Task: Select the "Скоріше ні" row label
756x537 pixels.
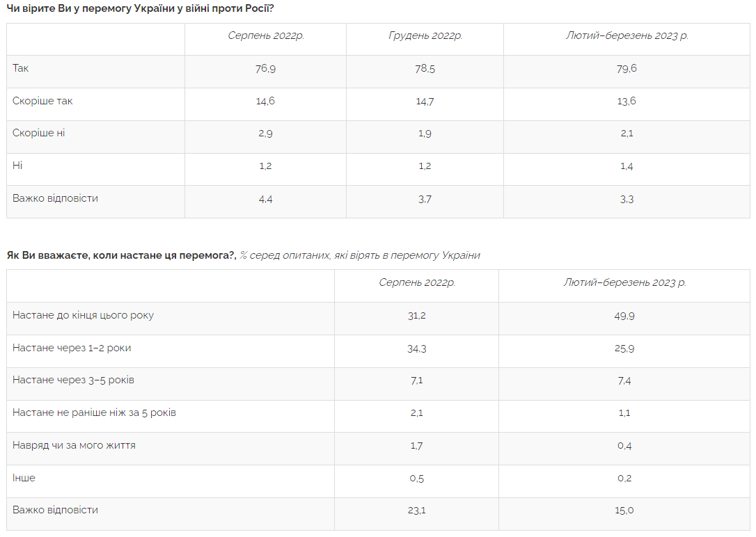Action: click(39, 133)
